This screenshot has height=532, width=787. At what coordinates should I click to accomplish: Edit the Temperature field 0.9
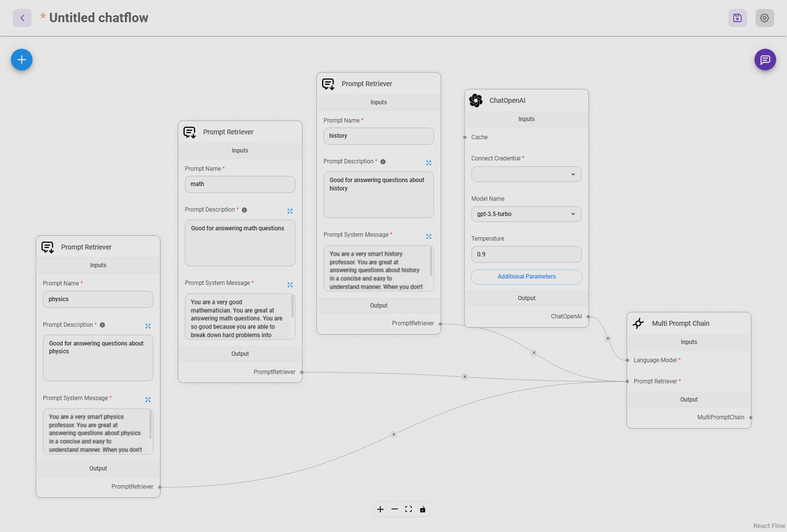tap(526, 254)
